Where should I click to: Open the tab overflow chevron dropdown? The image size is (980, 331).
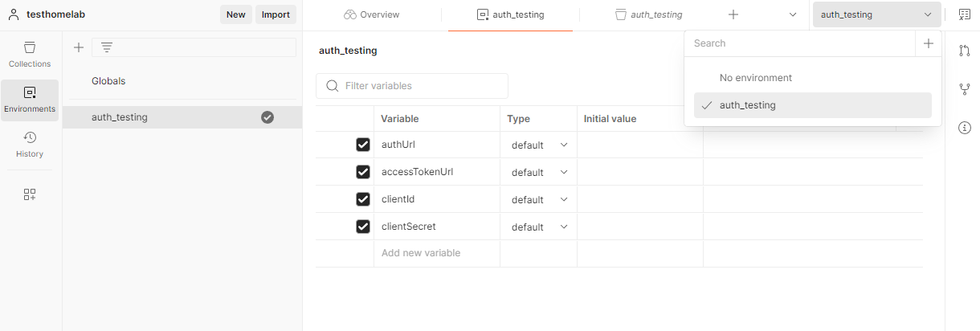[793, 14]
